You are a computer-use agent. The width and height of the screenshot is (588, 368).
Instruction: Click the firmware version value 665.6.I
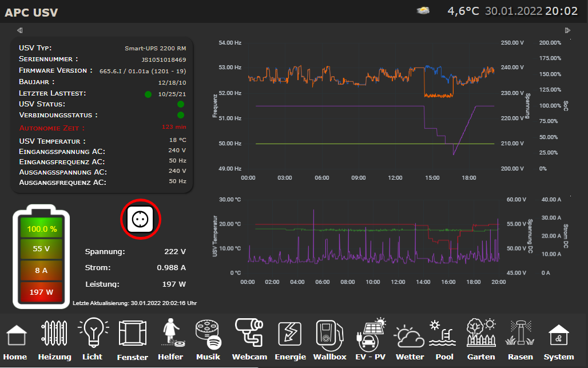point(142,72)
